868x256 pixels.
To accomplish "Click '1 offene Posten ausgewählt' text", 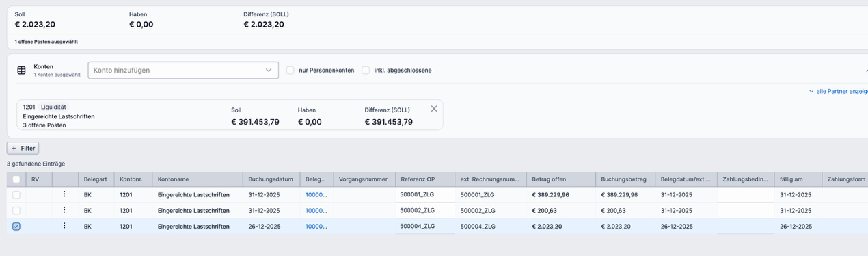I will 46,42.
